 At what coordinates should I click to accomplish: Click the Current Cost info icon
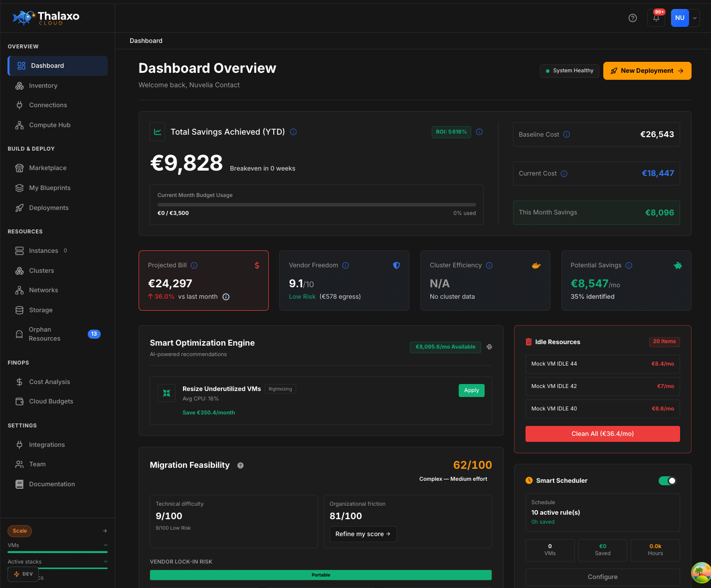pos(564,174)
